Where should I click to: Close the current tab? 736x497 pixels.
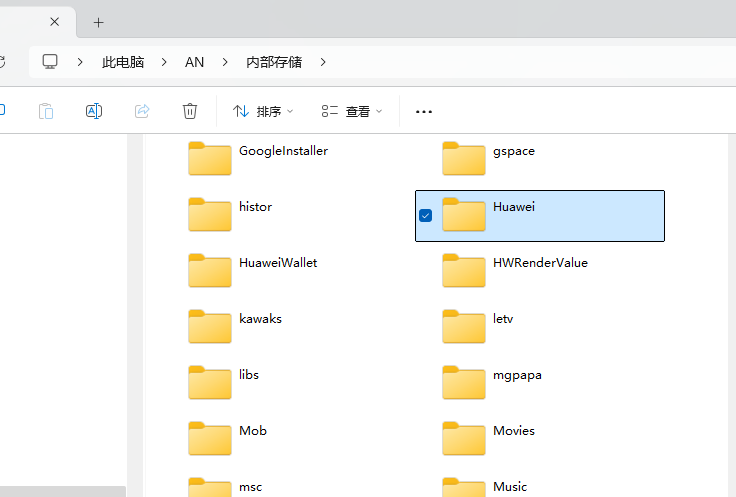click(54, 22)
